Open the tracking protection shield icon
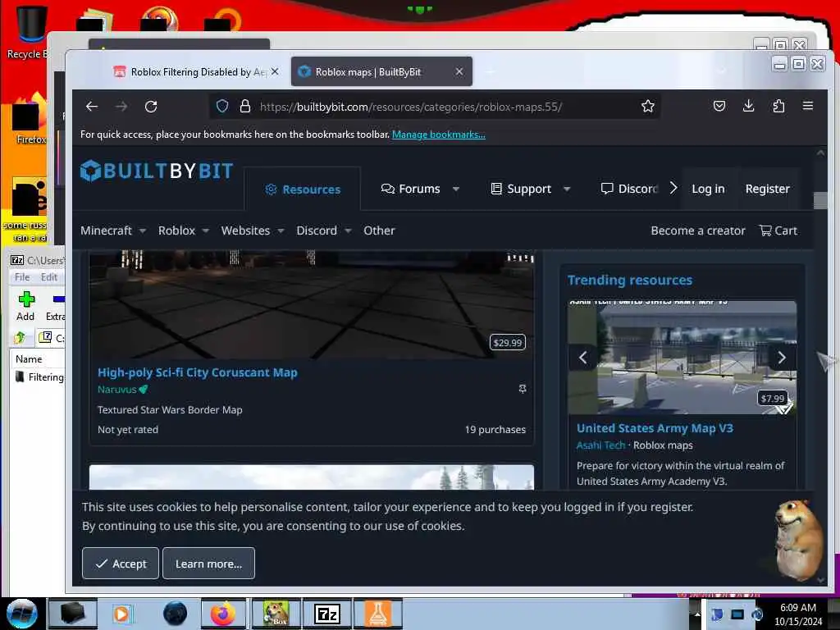The width and height of the screenshot is (840, 630). point(222,107)
